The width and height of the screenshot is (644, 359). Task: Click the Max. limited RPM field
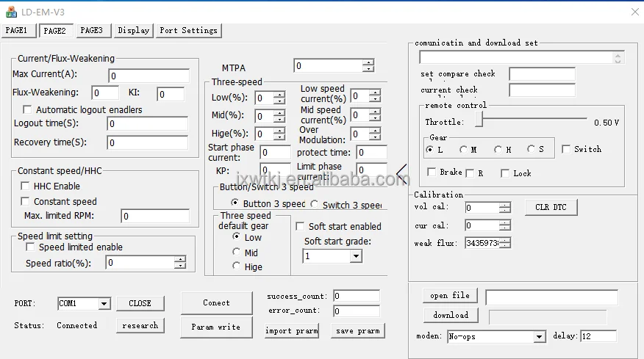(155, 217)
